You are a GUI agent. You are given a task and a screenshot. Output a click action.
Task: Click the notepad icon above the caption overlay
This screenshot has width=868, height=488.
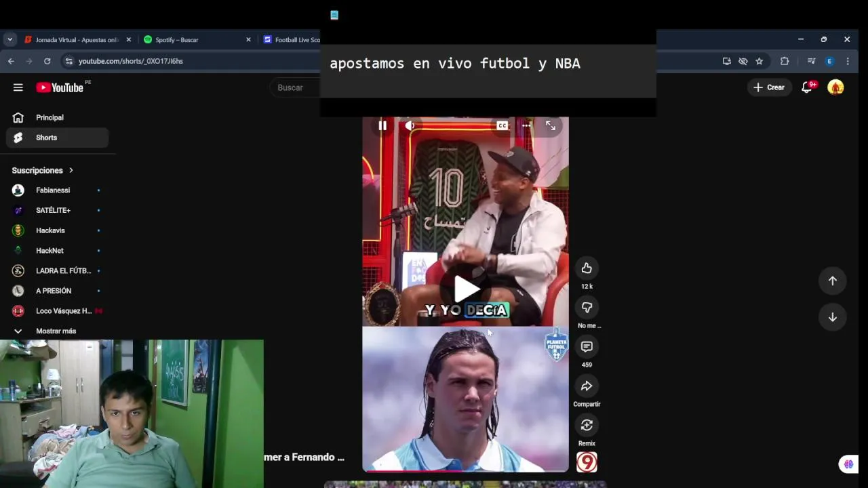pos(334,15)
